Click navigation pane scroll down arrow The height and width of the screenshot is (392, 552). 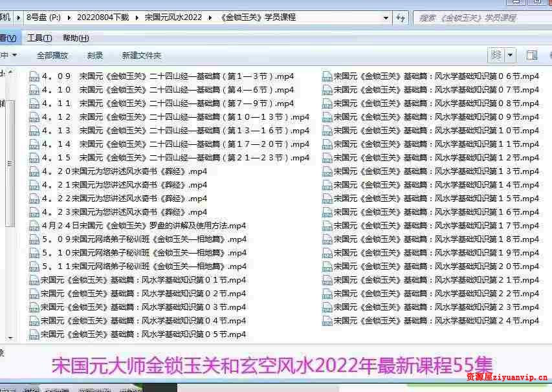[x=10, y=338]
